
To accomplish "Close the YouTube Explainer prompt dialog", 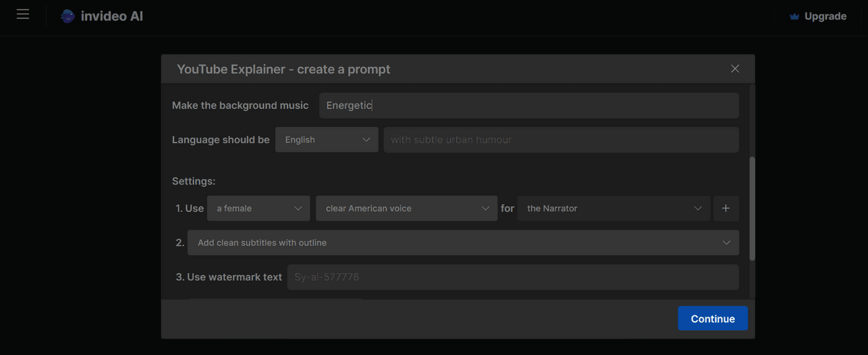I will click(x=735, y=69).
